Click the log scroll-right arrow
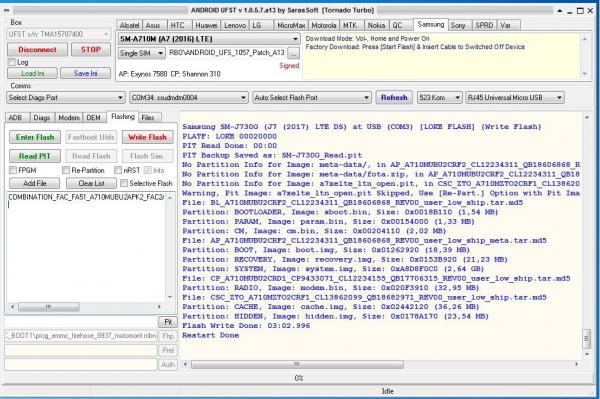 pos(576,365)
